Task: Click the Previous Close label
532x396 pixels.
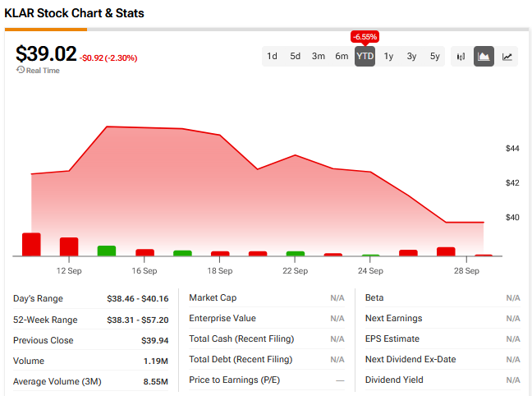Action: pyautogui.click(x=43, y=341)
